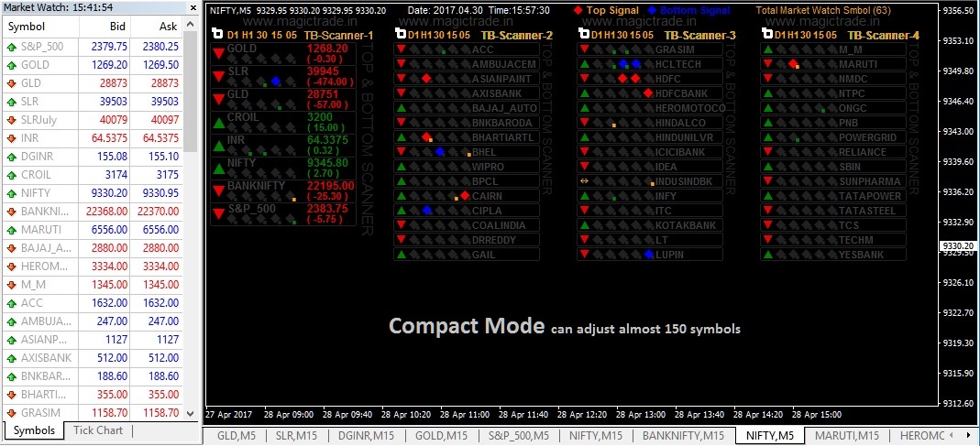Click the Red Top Signal legend diamond

click(578, 11)
